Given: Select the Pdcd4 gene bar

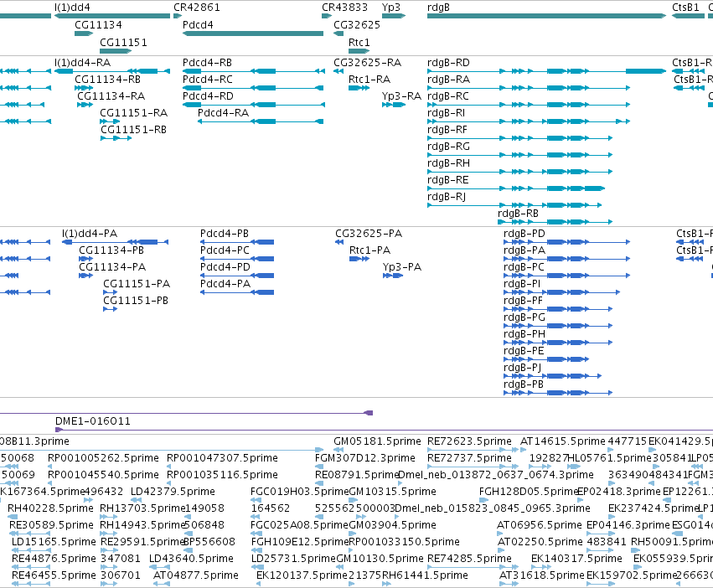Looking at the screenshot, I should click(253, 34).
